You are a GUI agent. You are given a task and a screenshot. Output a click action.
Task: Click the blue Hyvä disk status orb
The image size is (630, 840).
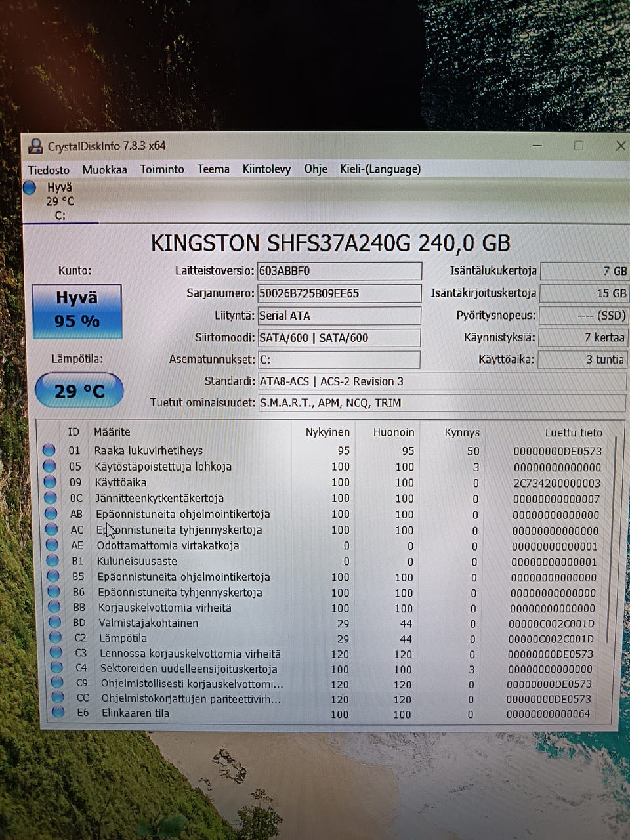[30, 188]
